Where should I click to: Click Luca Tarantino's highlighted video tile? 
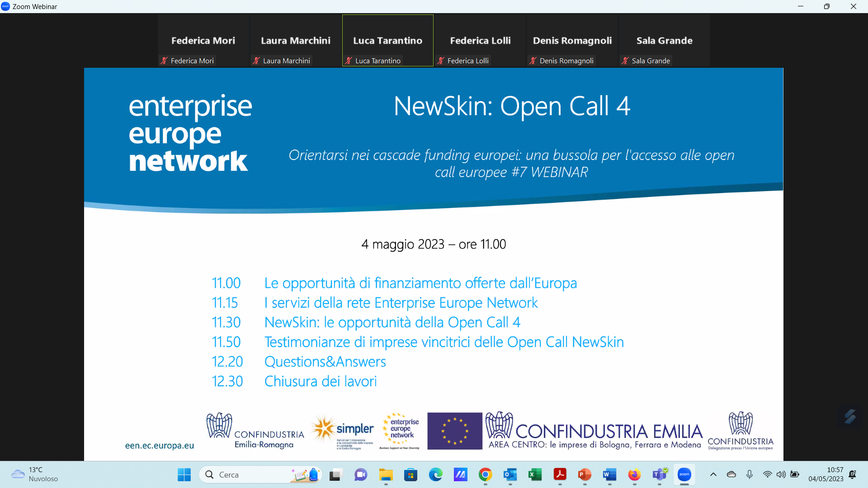[x=387, y=40]
